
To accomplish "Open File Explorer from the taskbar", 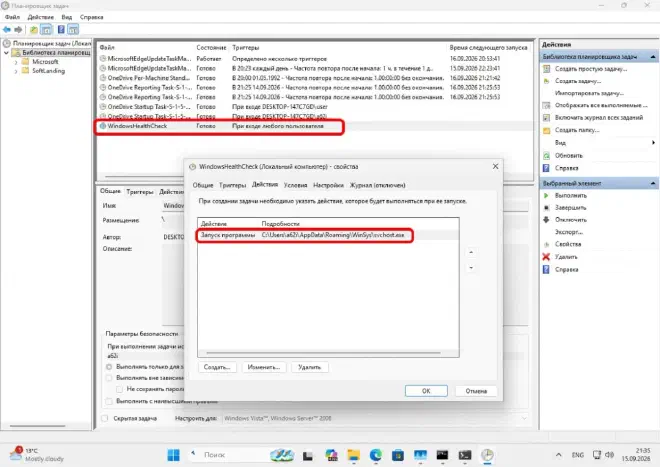I will tap(354, 455).
